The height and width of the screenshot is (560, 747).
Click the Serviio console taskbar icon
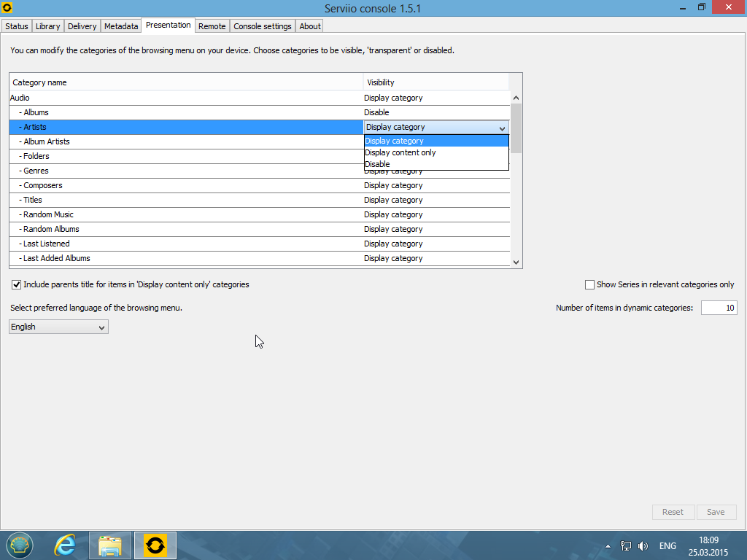[x=155, y=545]
